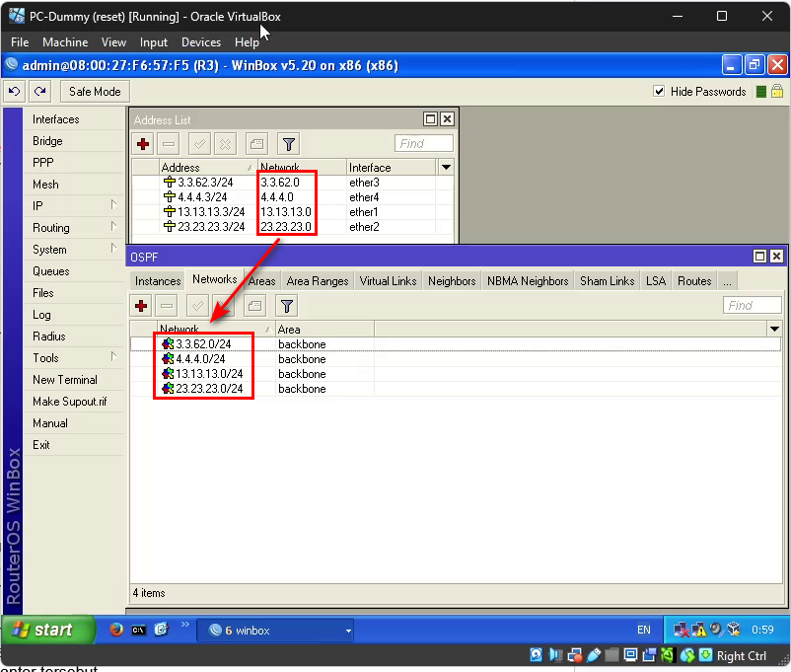Expand the IP submenu
Viewport: 791px width, 672px height.
[114, 205]
